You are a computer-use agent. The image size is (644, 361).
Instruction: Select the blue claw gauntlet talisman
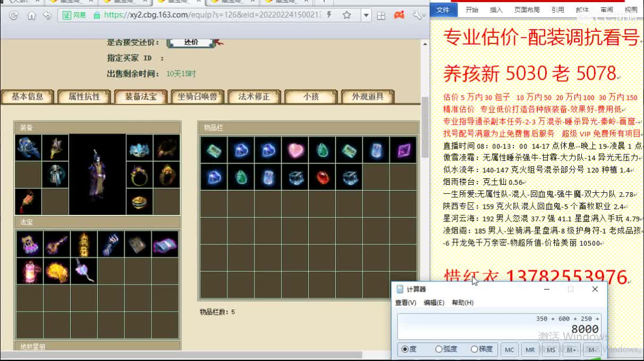point(110,244)
